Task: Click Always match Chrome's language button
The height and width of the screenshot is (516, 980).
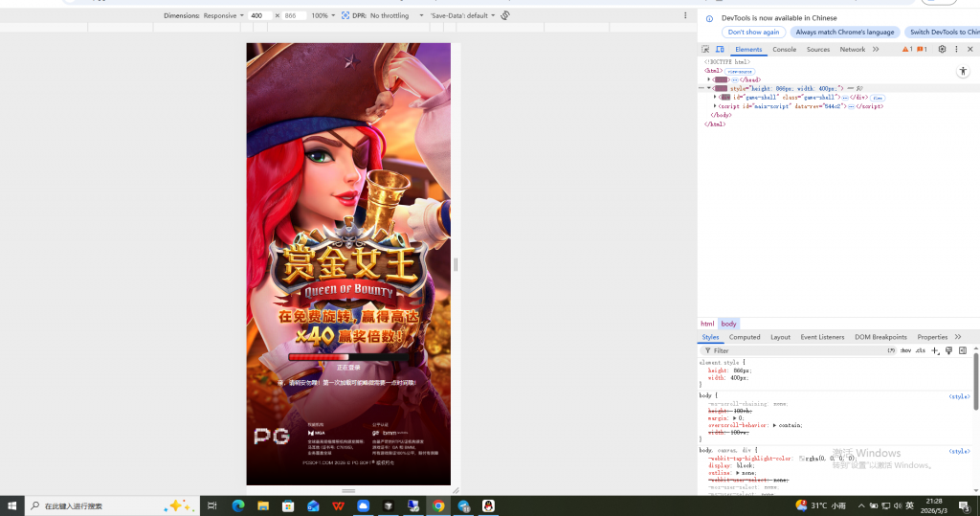Action: point(845,32)
